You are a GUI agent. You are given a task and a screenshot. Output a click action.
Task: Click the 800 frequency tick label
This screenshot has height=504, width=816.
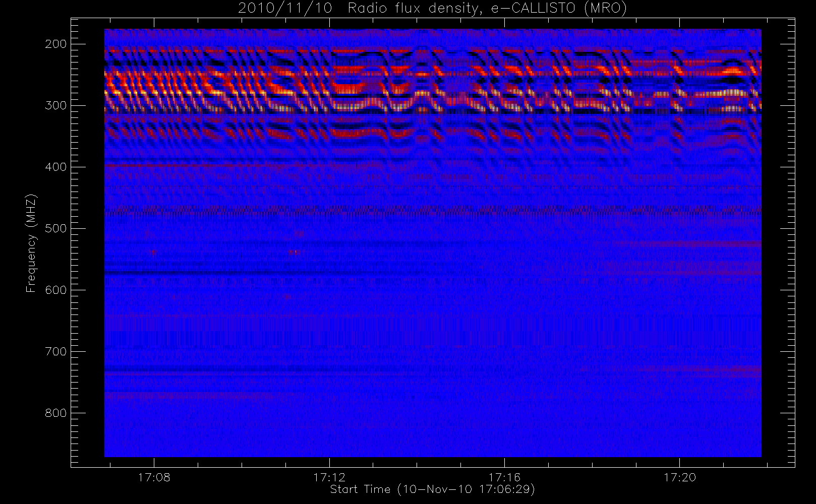(x=56, y=413)
